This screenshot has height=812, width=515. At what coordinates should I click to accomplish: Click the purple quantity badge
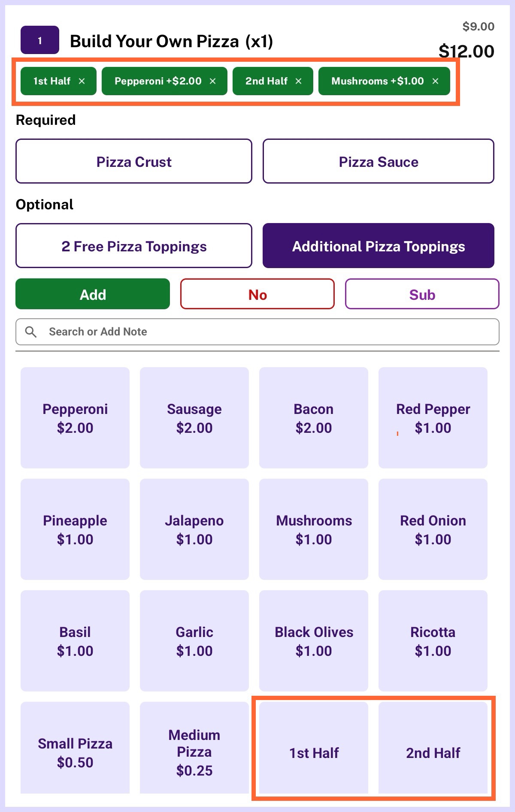(x=40, y=40)
